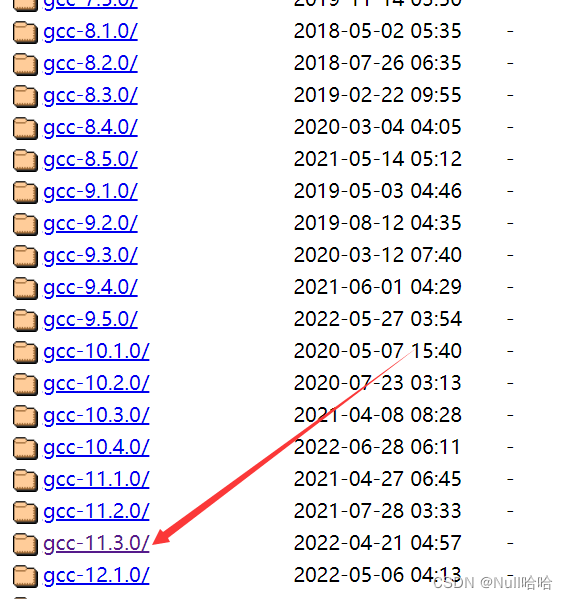Open the gcc-8.5.0/ directory link

91,160
